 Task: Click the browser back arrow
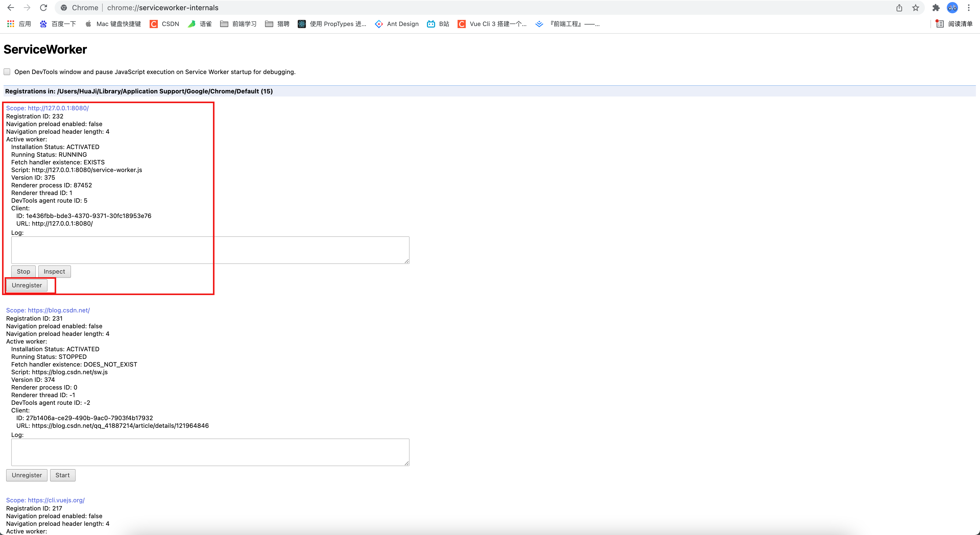[x=11, y=8]
